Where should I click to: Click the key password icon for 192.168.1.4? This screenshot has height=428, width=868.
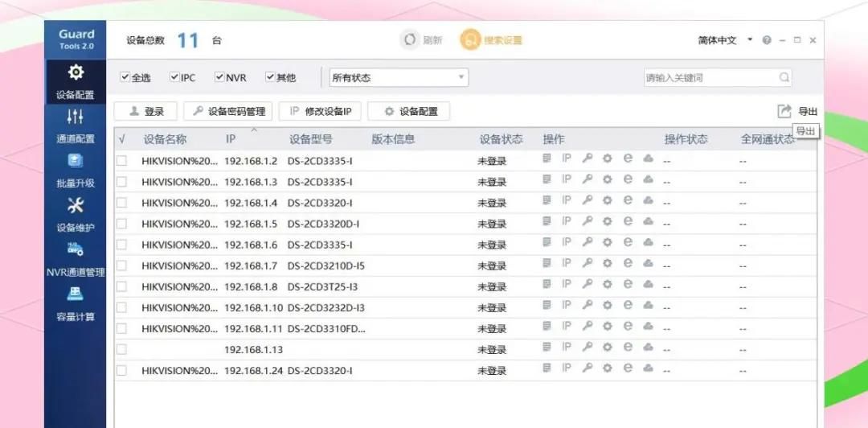(588, 200)
